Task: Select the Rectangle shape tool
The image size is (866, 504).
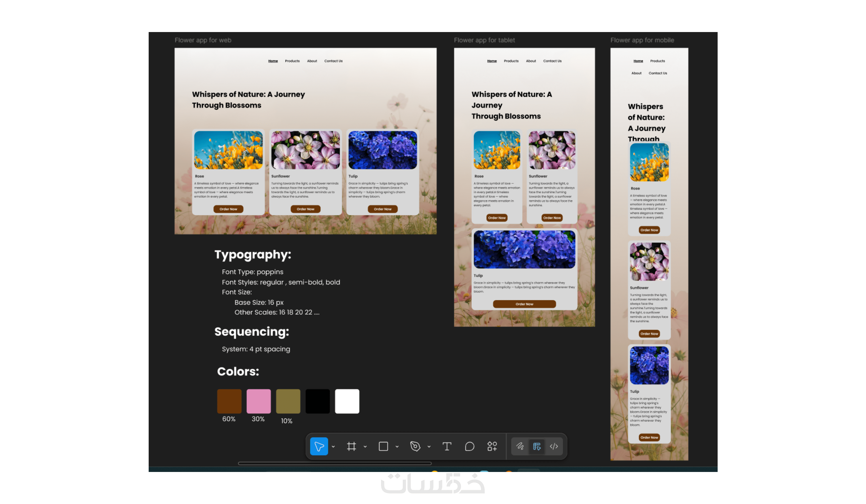Action: point(383,446)
